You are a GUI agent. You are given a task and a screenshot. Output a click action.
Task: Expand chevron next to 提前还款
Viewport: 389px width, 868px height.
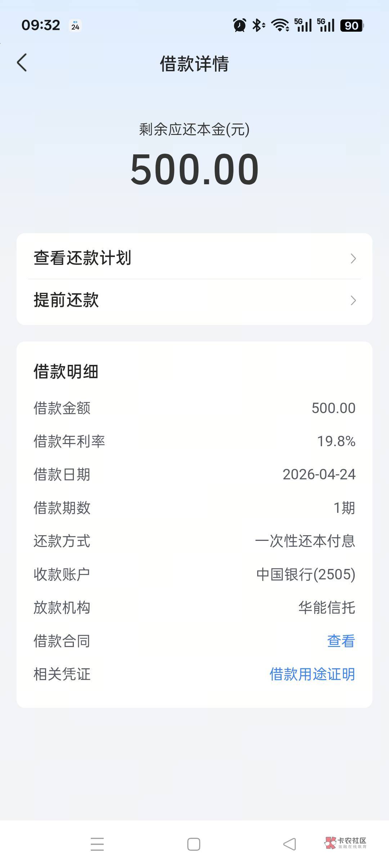[x=353, y=300]
